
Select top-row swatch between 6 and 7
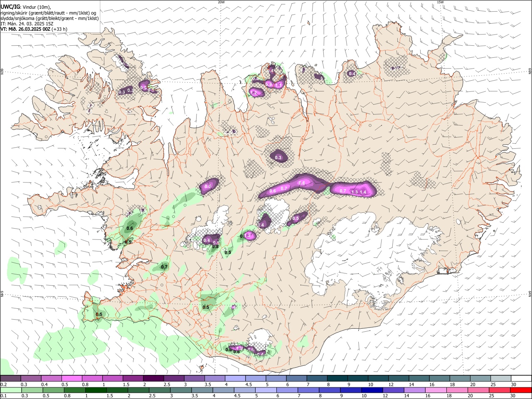click(297, 378)
